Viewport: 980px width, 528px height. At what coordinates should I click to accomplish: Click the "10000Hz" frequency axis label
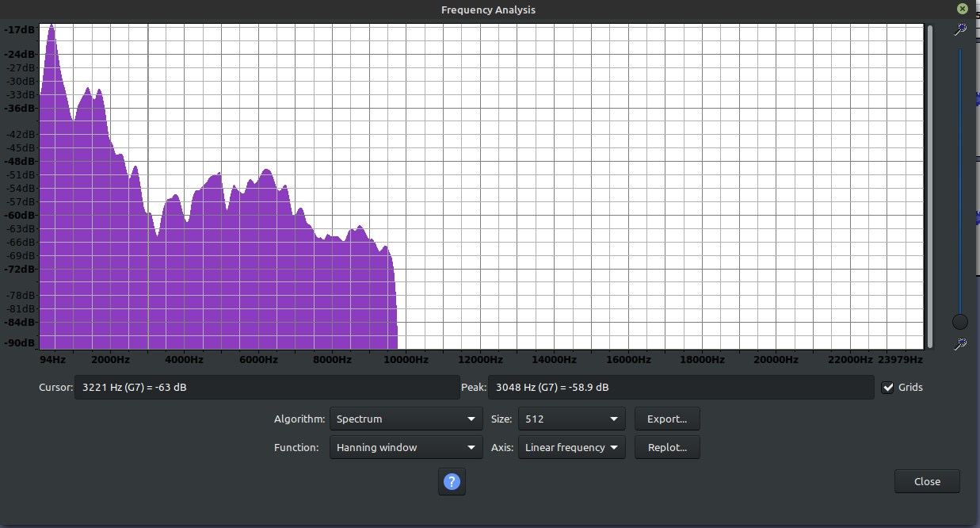click(406, 359)
